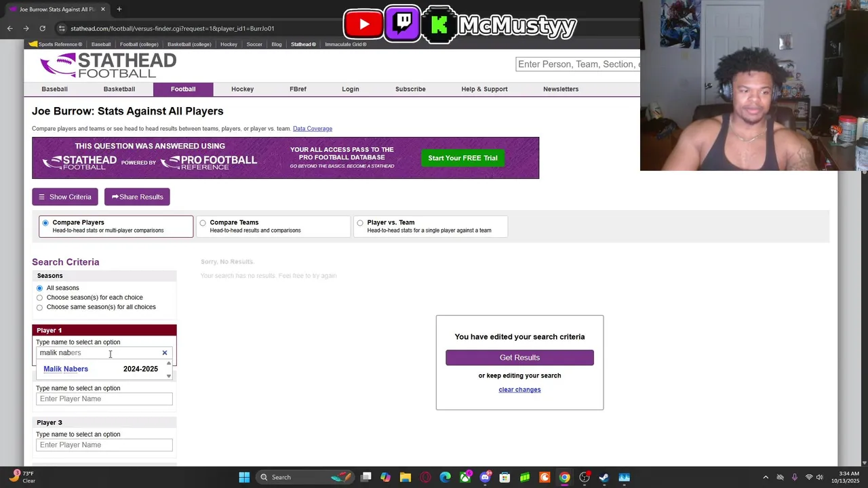The height and width of the screenshot is (488, 868).
Task: Open Steam from the taskbar
Action: click(604, 477)
